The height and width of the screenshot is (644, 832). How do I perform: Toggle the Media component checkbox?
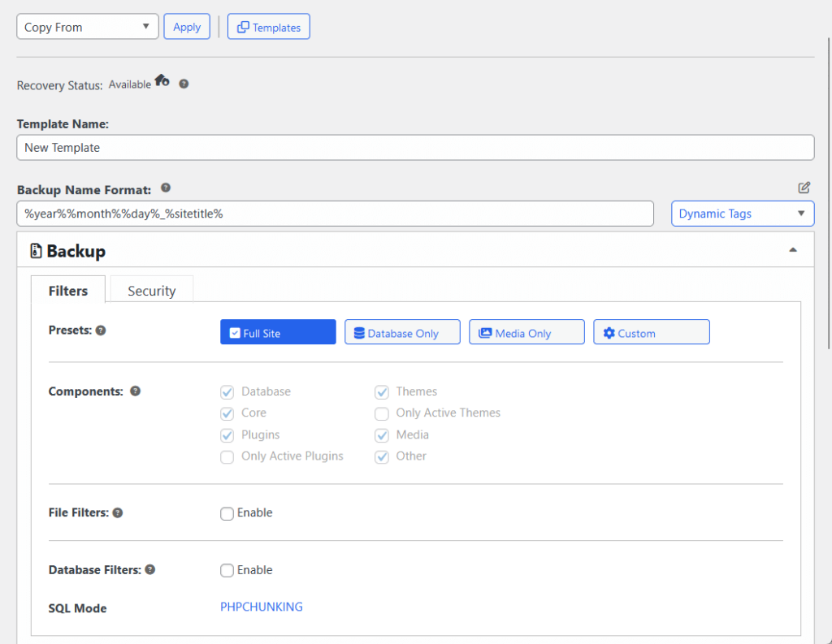pyautogui.click(x=382, y=435)
